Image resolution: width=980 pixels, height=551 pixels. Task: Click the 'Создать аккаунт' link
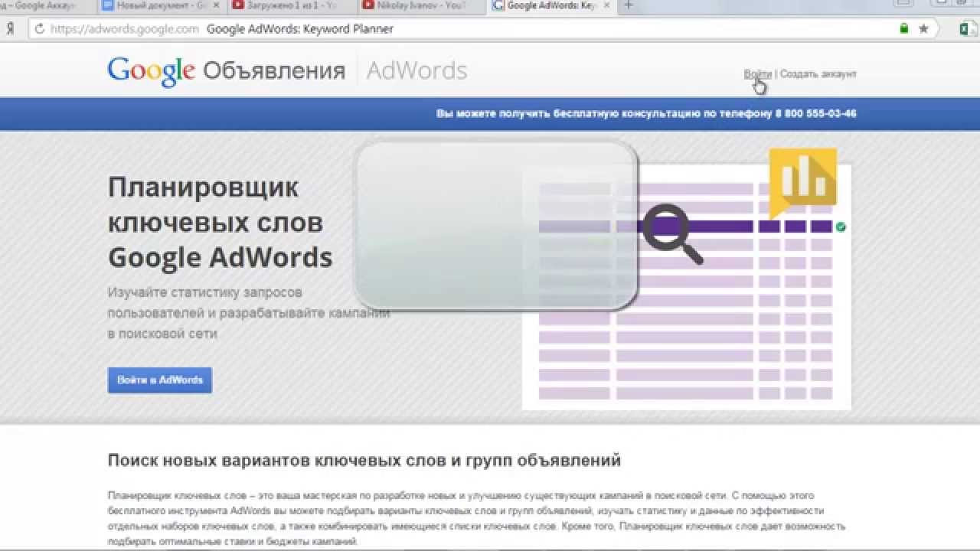coord(818,74)
